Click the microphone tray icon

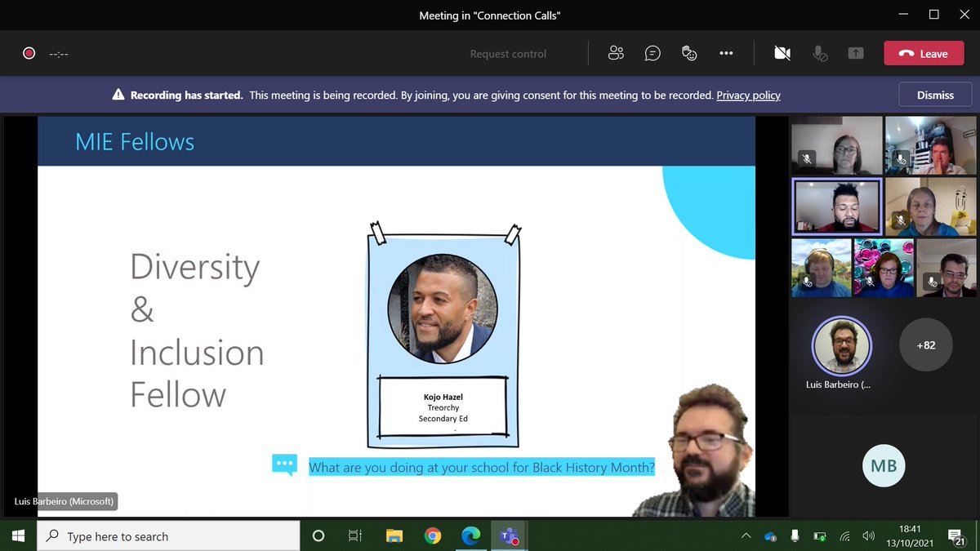(x=794, y=536)
